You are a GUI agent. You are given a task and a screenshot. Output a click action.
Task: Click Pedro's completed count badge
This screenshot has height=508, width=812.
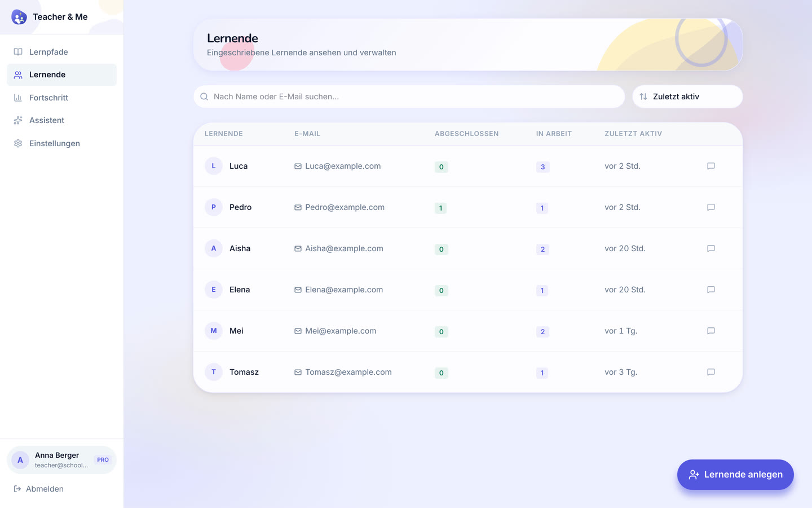pos(440,208)
